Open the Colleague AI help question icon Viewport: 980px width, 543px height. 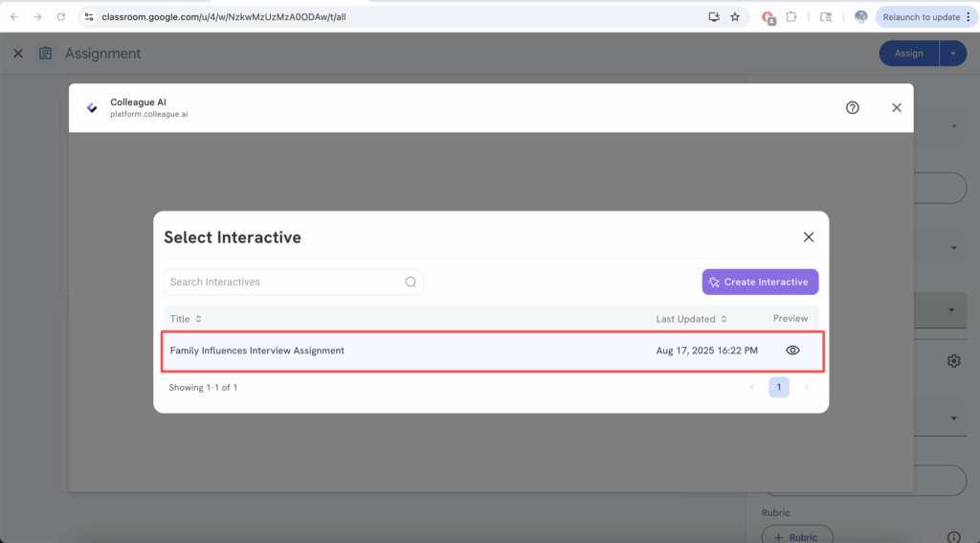852,108
